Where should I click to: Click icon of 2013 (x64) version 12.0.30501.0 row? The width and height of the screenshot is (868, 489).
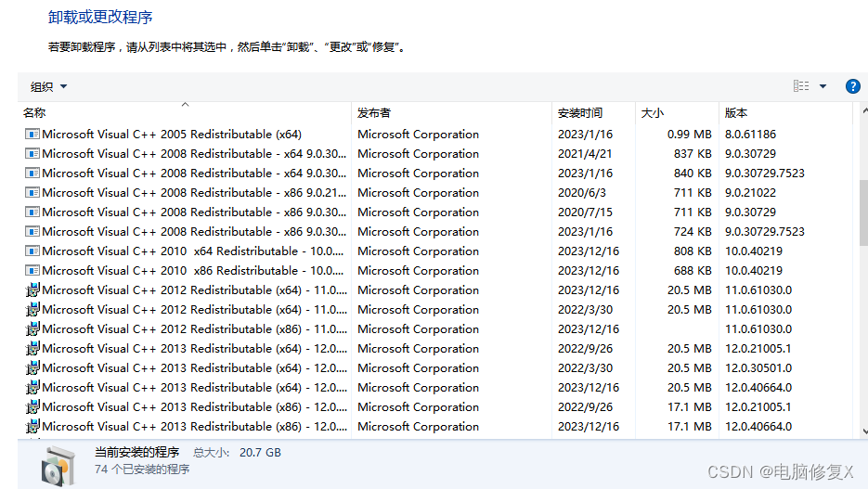(32, 367)
